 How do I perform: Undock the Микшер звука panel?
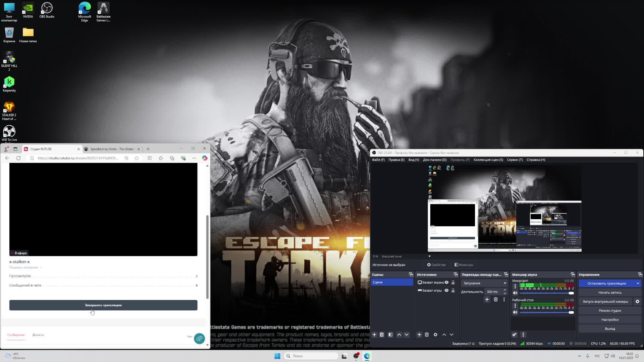(x=573, y=275)
